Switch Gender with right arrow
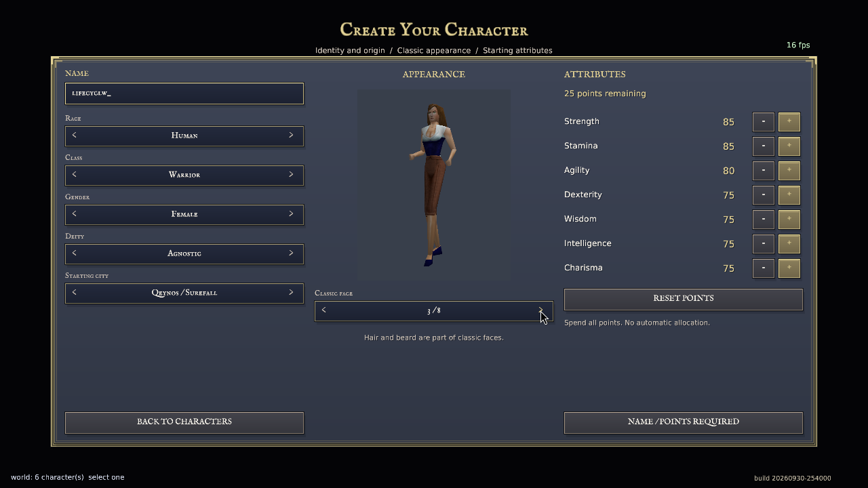The width and height of the screenshot is (868, 488). point(291,214)
